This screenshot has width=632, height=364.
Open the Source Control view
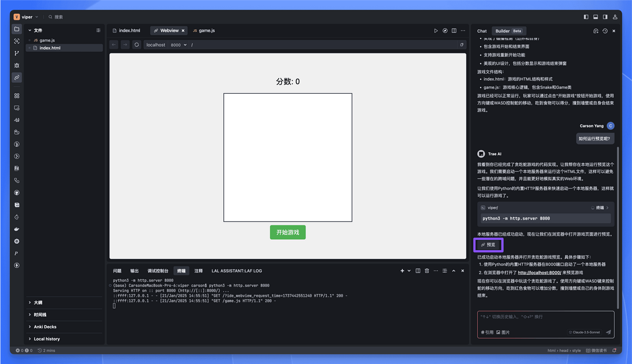[17, 53]
